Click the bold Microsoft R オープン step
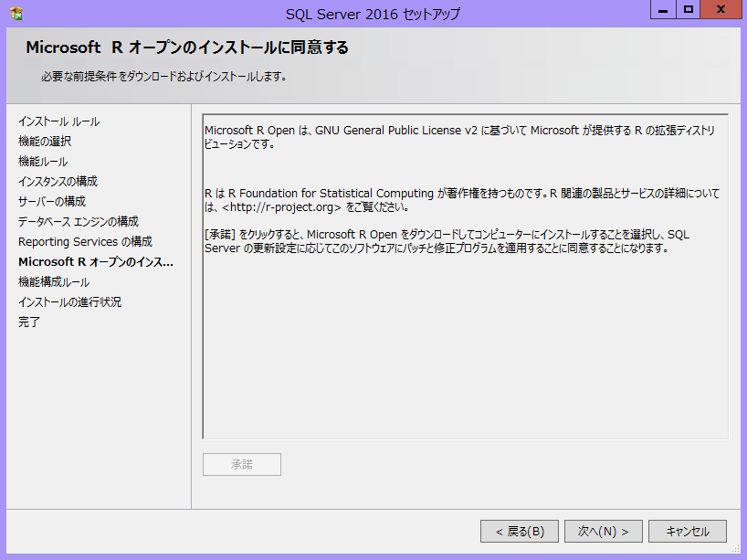 point(96,262)
